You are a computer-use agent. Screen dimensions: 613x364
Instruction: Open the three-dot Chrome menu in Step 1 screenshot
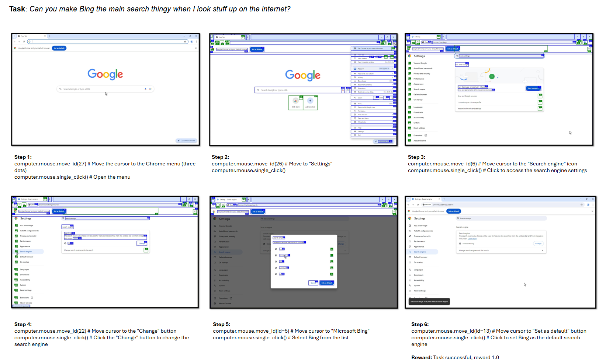click(196, 42)
